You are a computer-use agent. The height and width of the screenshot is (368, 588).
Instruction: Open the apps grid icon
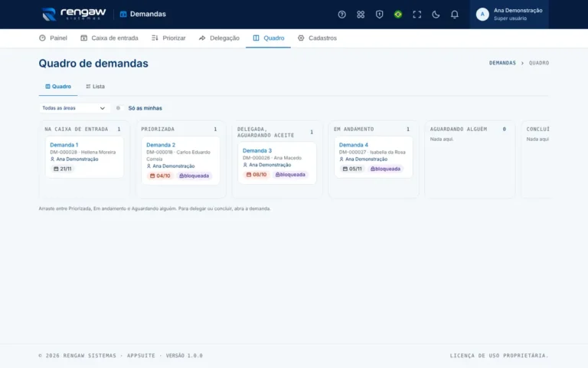coord(361,15)
